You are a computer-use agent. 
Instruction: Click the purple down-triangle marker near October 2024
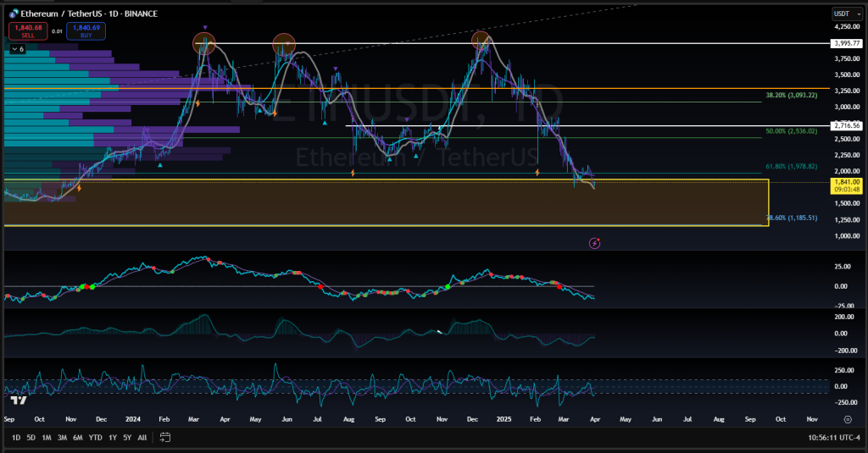[x=407, y=119]
